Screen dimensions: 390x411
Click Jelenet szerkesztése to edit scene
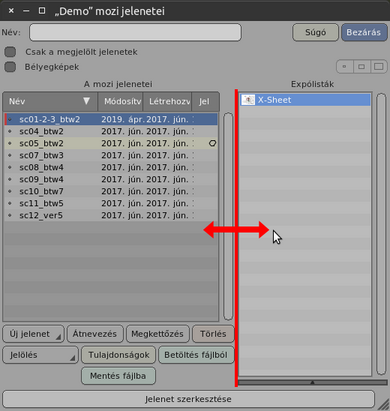(x=188, y=399)
